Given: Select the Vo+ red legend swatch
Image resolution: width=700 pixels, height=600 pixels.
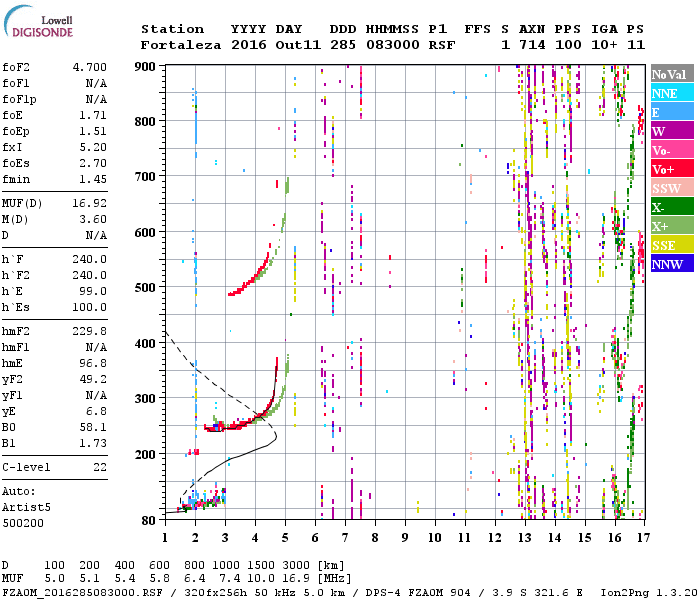Looking at the screenshot, I should pyautogui.click(x=672, y=169).
